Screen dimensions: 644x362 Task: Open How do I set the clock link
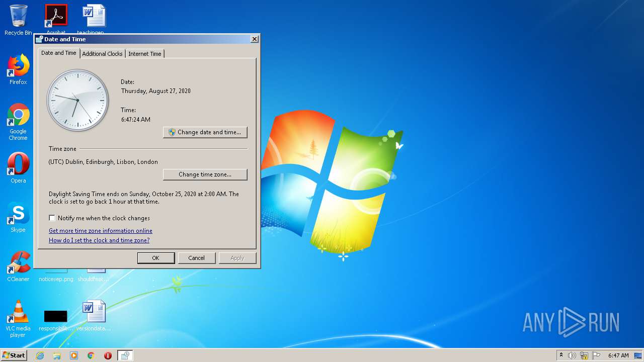tap(99, 240)
